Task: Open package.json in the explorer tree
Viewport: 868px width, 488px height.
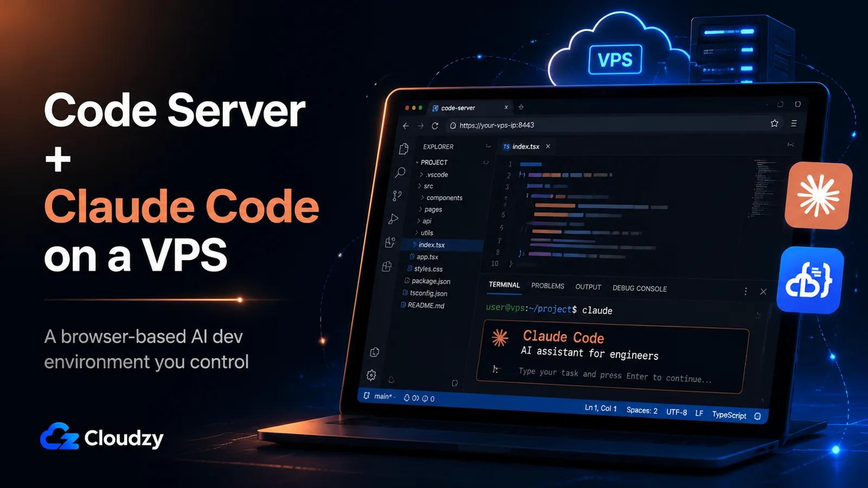Action: pyautogui.click(x=427, y=281)
